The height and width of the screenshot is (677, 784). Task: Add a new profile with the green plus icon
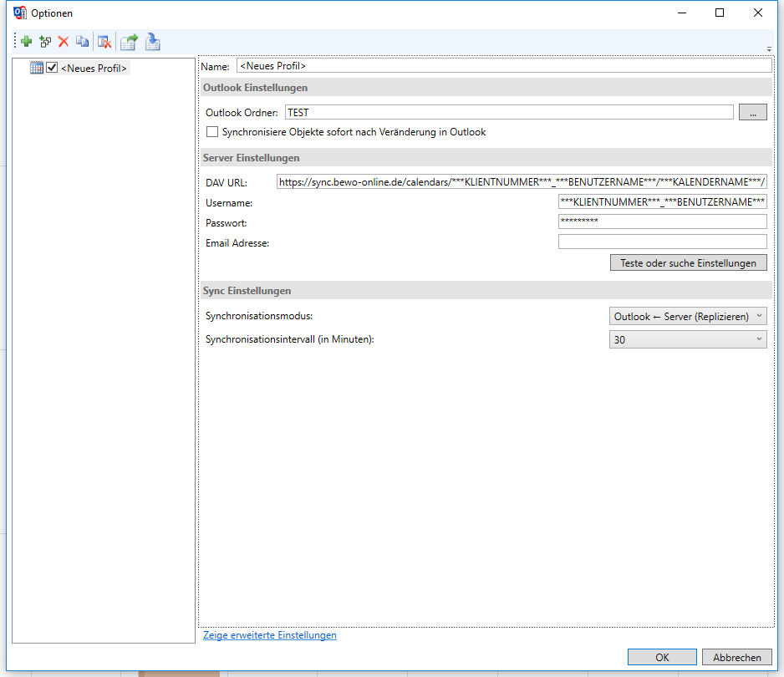[x=26, y=41]
